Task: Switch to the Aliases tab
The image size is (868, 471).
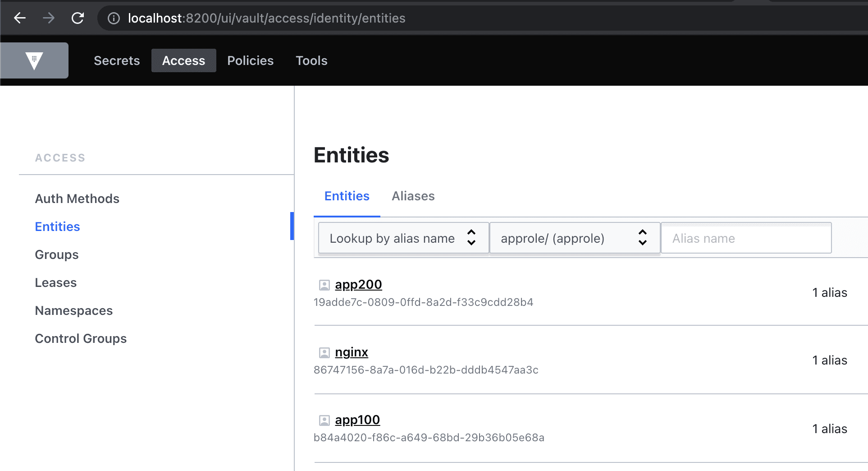Action: (x=412, y=196)
